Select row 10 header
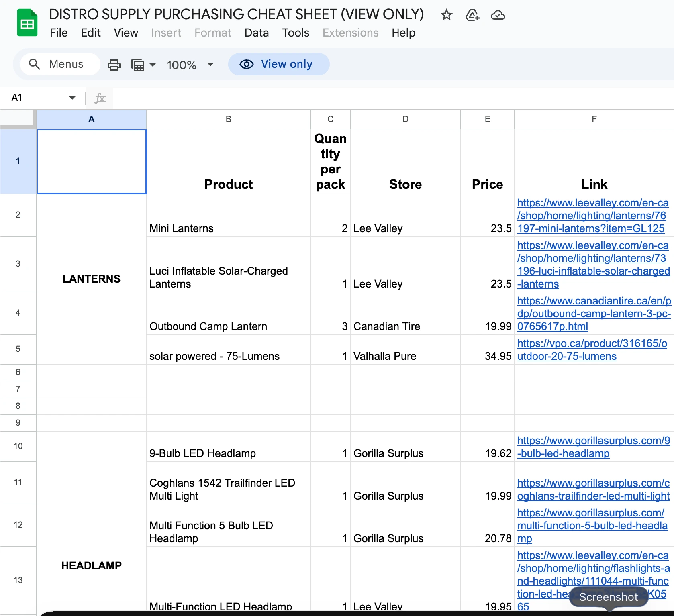This screenshot has width=674, height=616. (18, 446)
